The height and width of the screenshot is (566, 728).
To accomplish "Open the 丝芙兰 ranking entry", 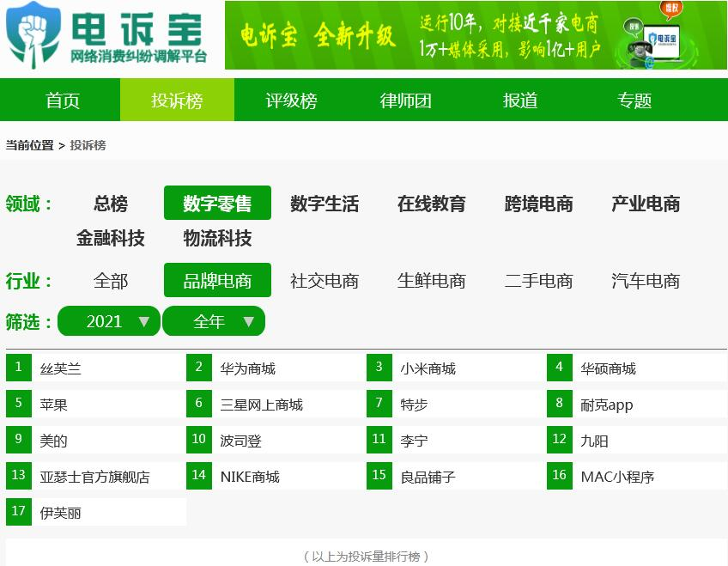I will click(96, 368).
